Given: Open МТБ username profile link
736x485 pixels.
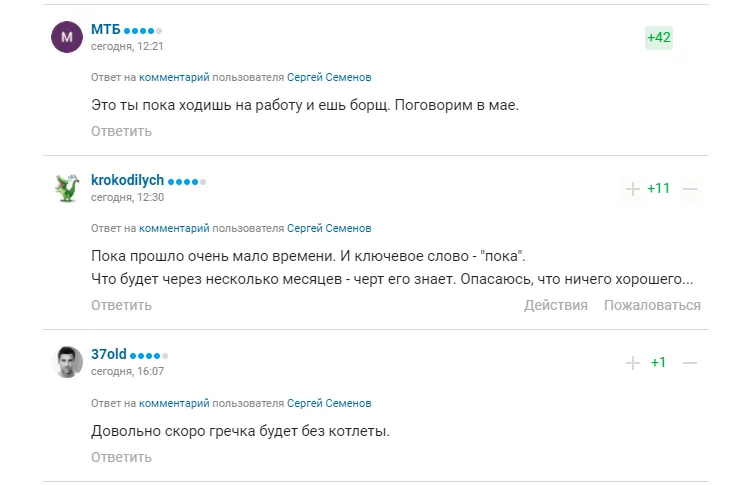Looking at the screenshot, I should tap(105, 29).
